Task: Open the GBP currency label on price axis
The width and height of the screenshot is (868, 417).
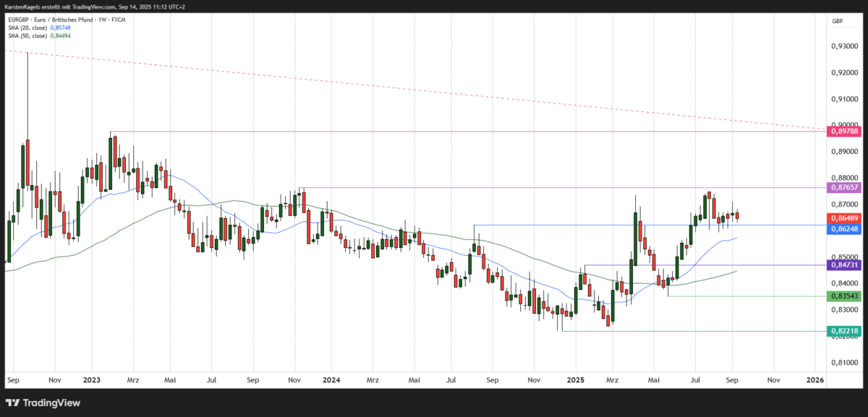Action: click(x=838, y=21)
